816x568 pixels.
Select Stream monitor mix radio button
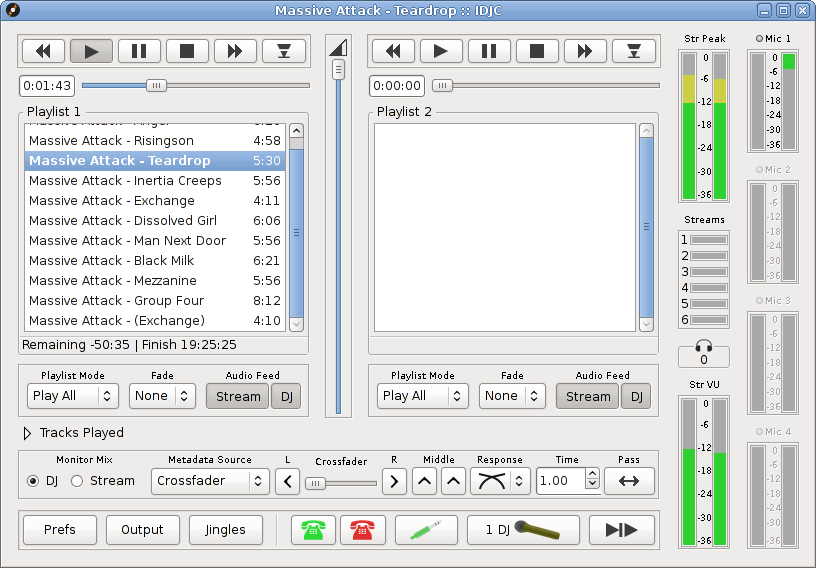(x=77, y=481)
